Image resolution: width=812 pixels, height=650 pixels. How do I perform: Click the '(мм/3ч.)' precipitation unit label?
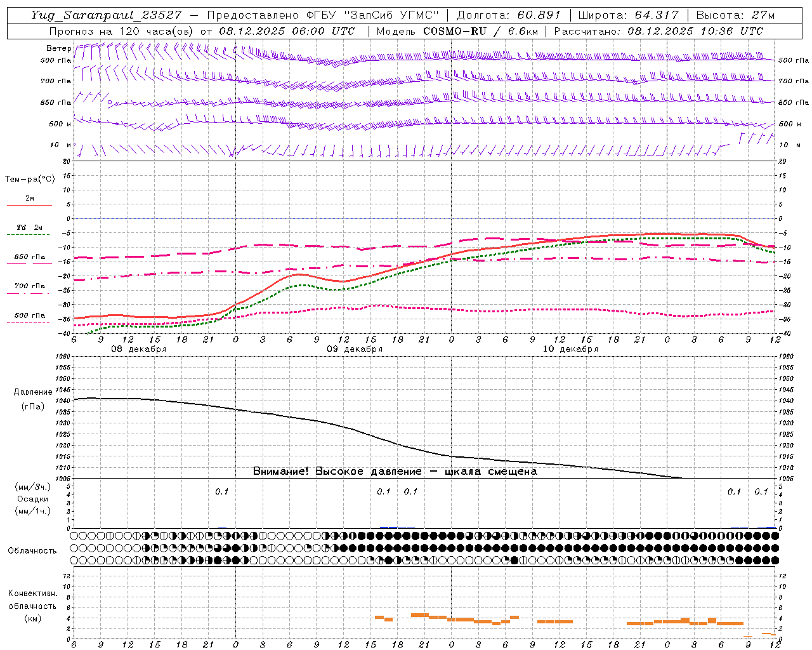pos(32,487)
